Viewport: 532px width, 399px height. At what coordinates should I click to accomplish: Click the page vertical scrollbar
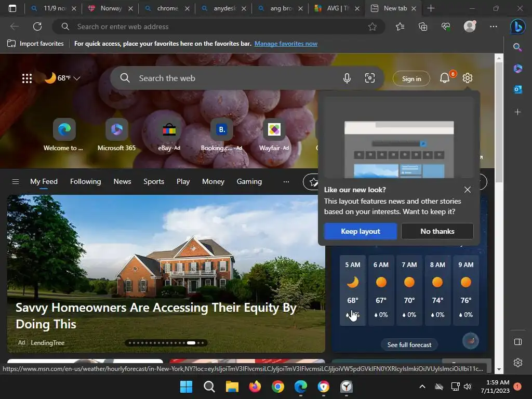[498, 122]
